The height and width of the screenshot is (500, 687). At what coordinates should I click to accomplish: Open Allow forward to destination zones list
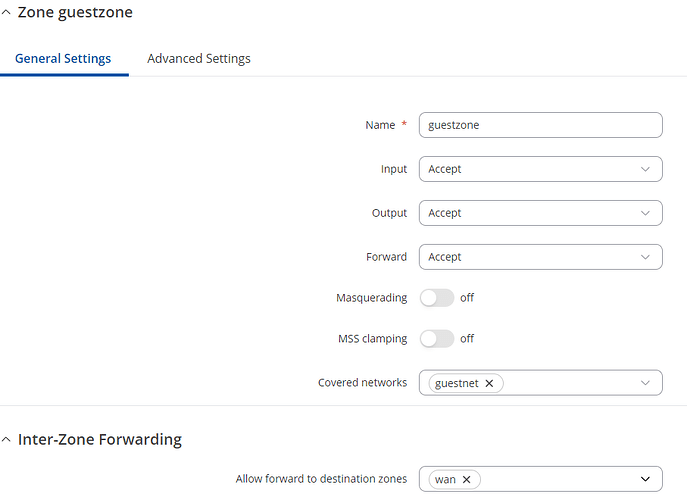(541, 479)
